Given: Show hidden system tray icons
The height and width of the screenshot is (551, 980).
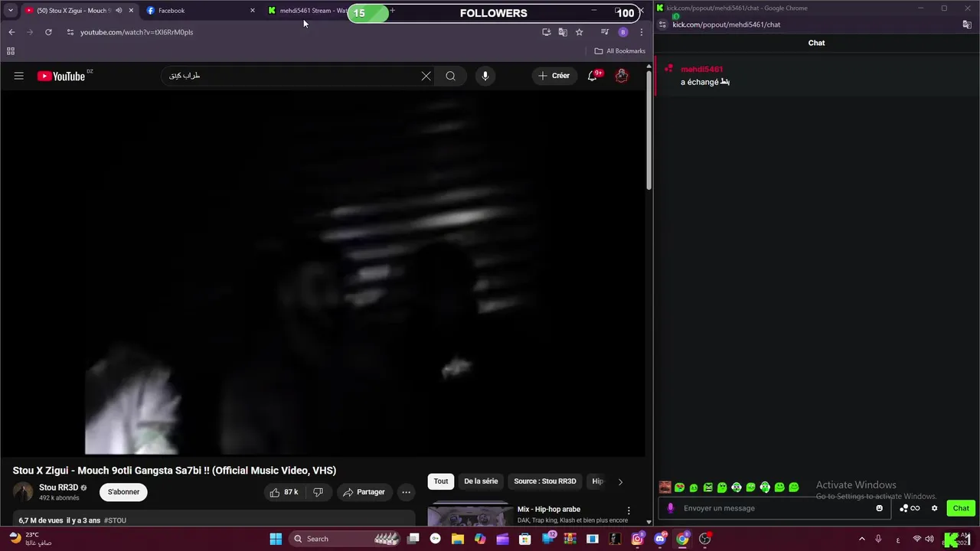Looking at the screenshot, I should pos(861,539).
